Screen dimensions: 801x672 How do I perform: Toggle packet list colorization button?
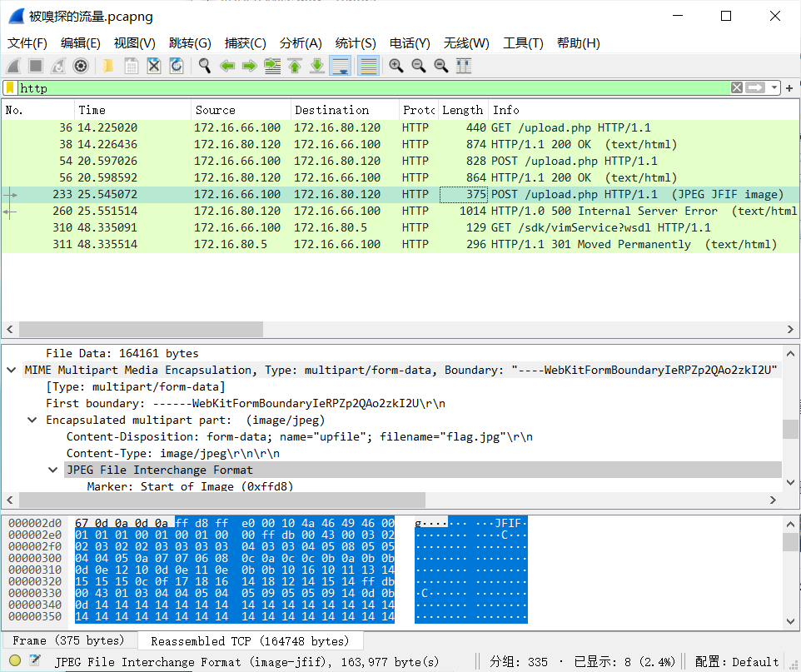pyautogui.click(x=368, y=66)
